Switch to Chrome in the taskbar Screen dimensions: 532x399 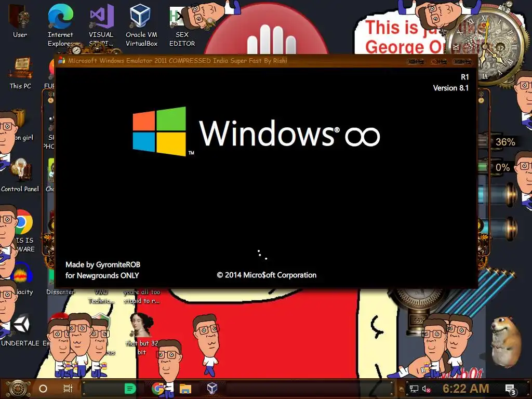pyautogui.click(x=157, y=389)
